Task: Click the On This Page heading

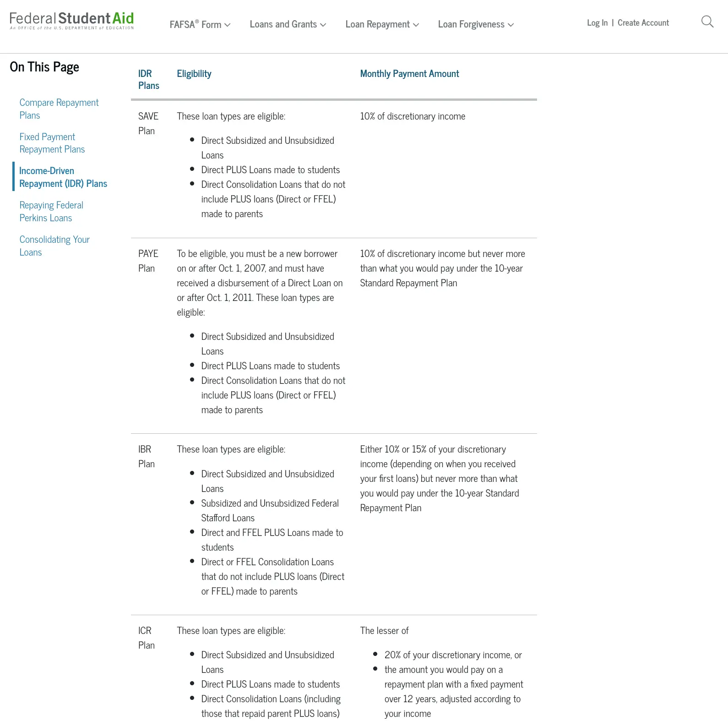Action: [44, 66]
